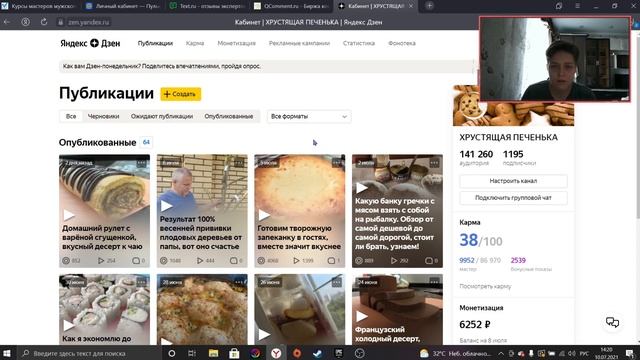This screenshot has width=640, height=360.
Task: Open the Публикации navigation tab
Action: coord(155,43)
